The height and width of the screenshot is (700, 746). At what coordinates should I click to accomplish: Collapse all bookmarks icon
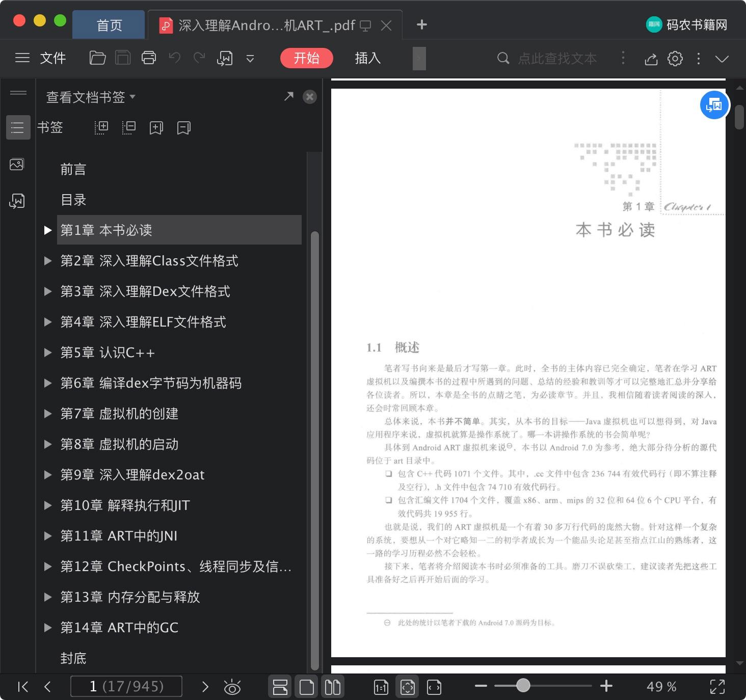(x=128, y=127)
